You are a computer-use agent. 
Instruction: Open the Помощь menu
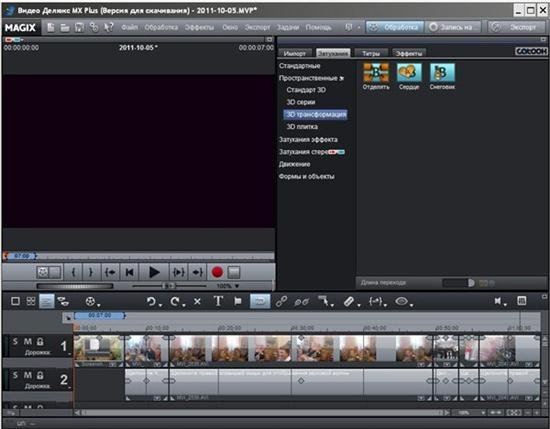318,27
